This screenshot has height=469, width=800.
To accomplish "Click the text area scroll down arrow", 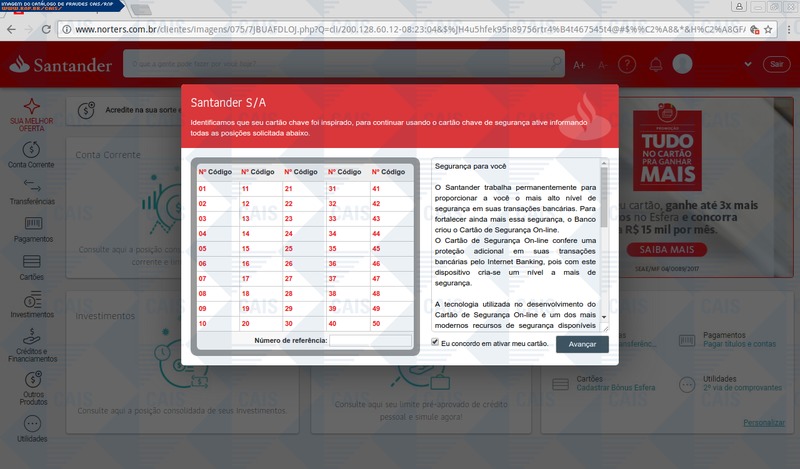I will (x=604, y=317).
